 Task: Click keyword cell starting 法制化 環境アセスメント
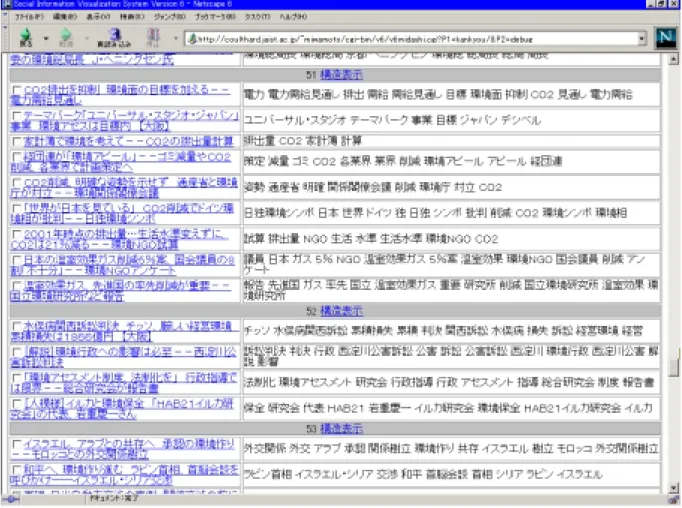tap(451, 382)
